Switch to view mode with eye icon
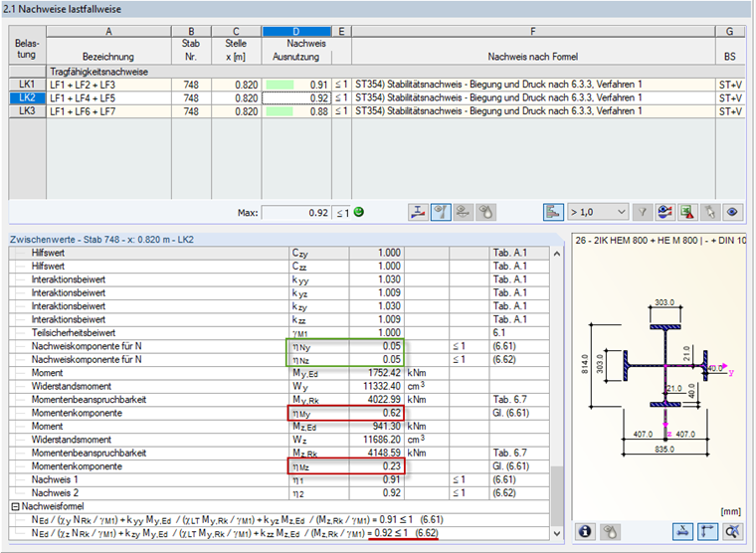 (732, 212)
